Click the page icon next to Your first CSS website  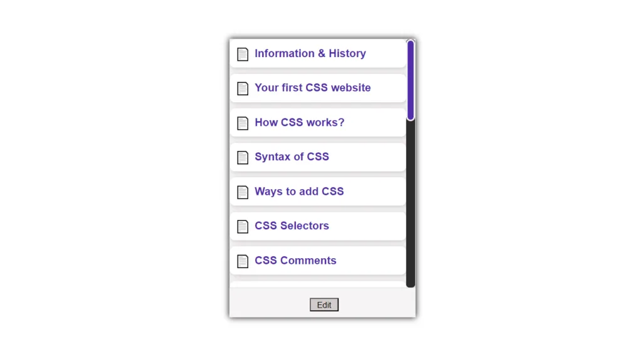tap(243, 88)
